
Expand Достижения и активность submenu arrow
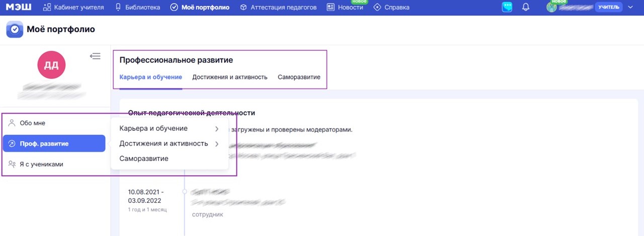217,144
